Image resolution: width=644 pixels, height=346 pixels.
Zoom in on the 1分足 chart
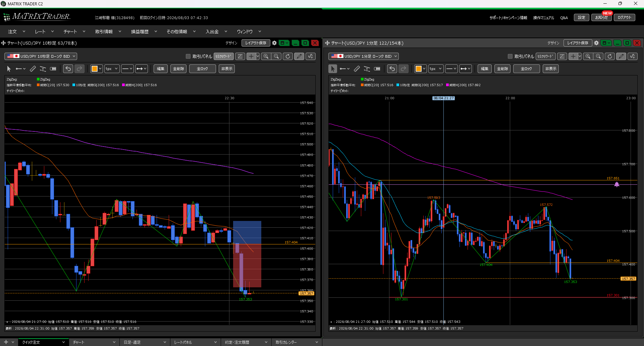(x=588, y=56)
